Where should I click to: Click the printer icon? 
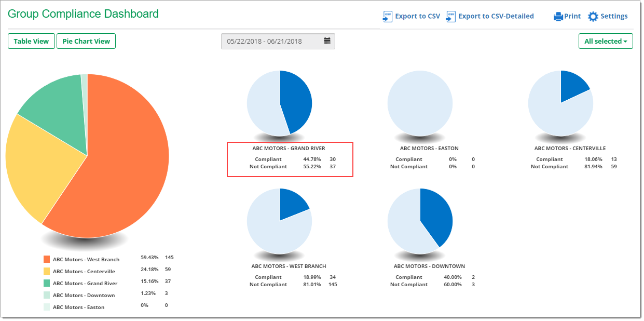[558, 17]
